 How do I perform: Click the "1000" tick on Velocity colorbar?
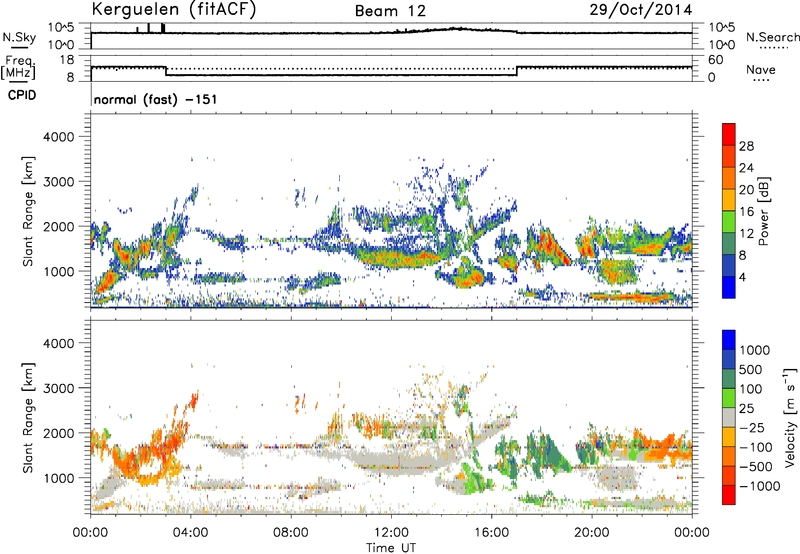754,350
